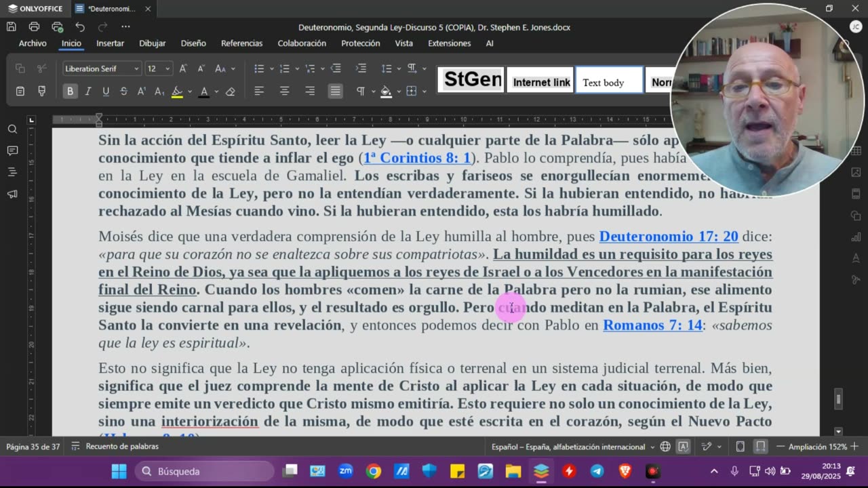Align text right

pos(310,91)
